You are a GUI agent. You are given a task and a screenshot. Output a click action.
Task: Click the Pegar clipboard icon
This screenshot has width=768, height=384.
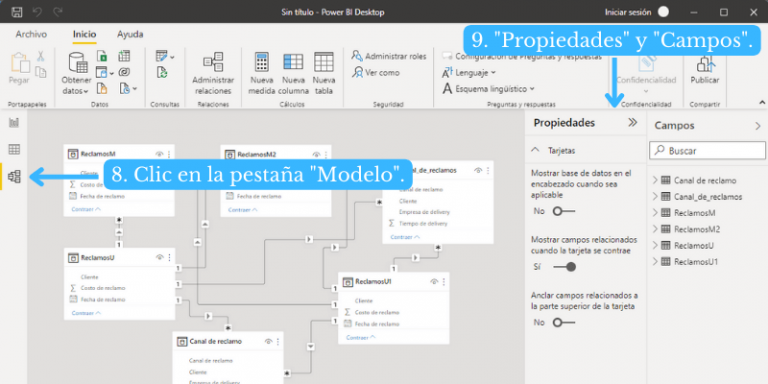[x=20, y=63]
